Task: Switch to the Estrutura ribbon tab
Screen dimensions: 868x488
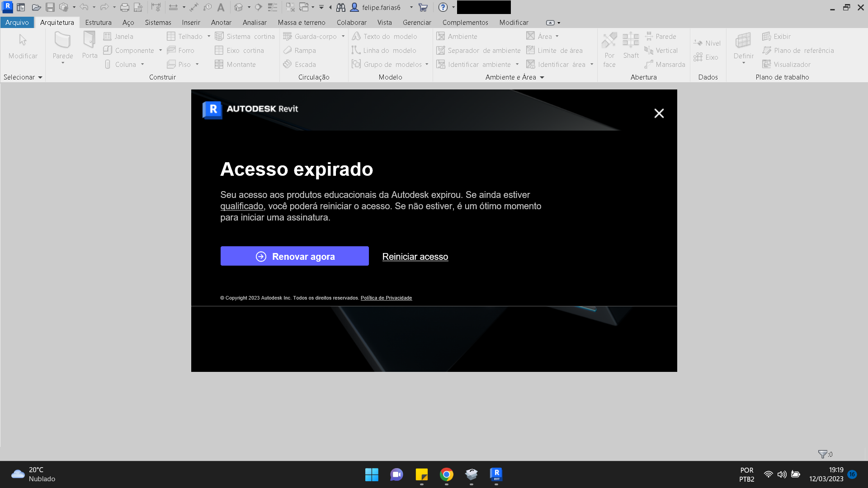Action: (98, 22)
